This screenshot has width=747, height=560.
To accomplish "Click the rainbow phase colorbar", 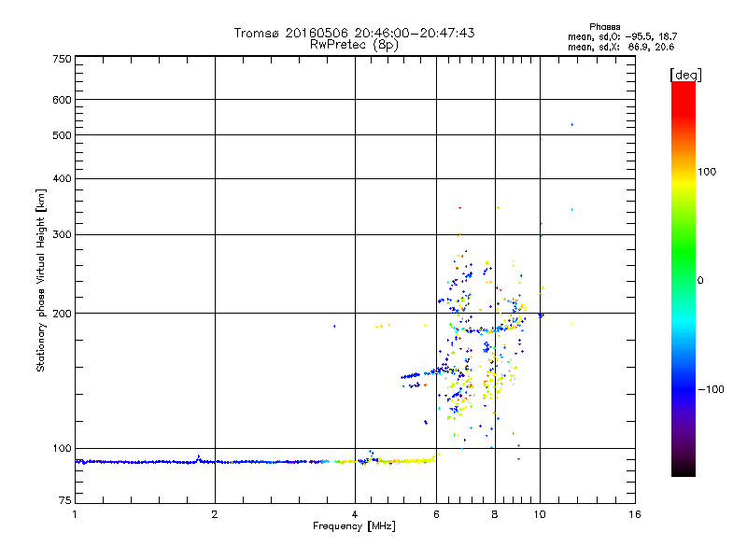I will click(x=684, y=278).
